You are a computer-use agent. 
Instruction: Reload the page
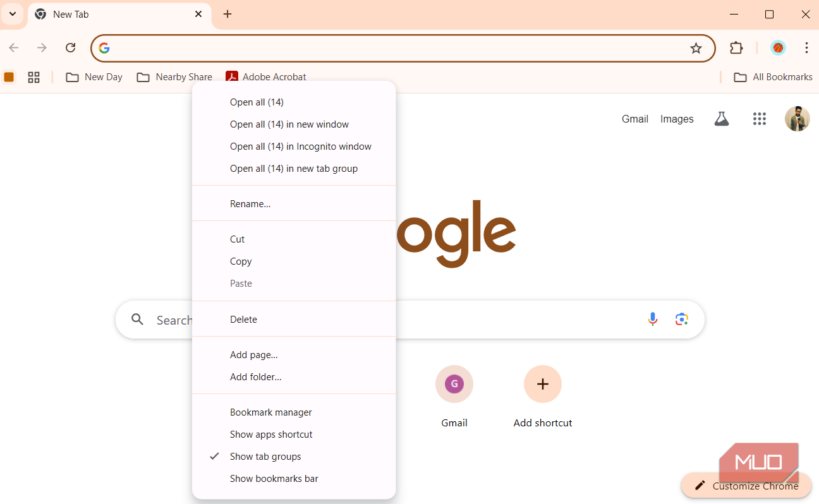click(71, 48)
